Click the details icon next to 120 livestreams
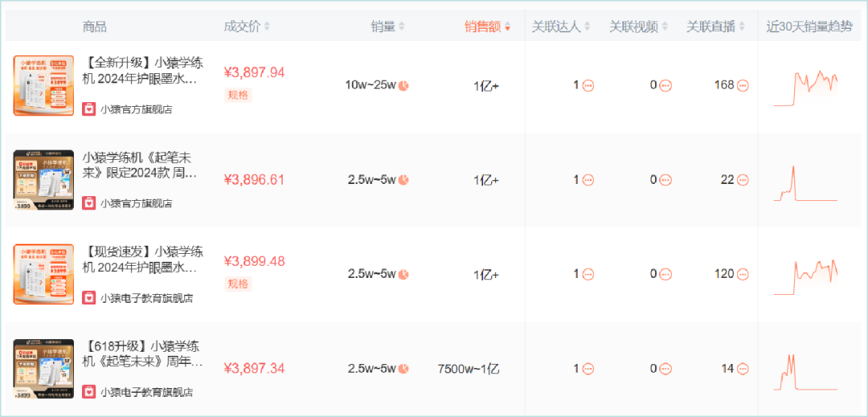Viewport: 868px width, 417px height. pyautogui.click(x=743, y=274)
